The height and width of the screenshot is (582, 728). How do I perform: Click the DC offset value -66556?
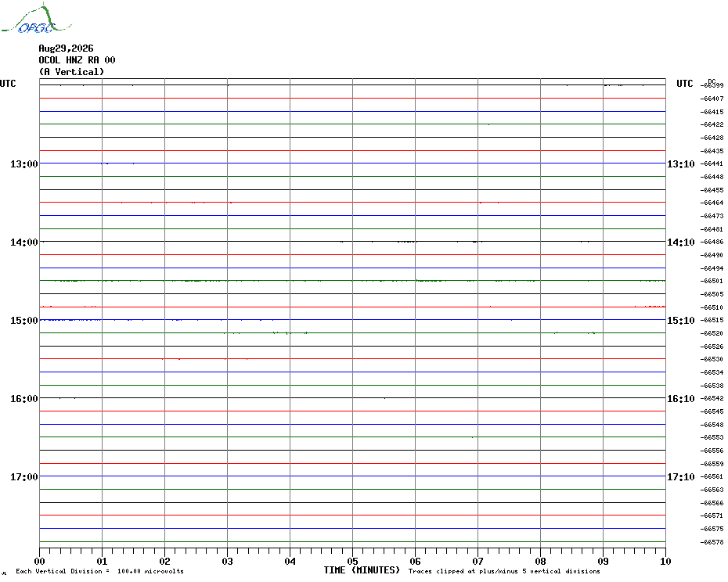pyautogui.click(x=712, y=451)
